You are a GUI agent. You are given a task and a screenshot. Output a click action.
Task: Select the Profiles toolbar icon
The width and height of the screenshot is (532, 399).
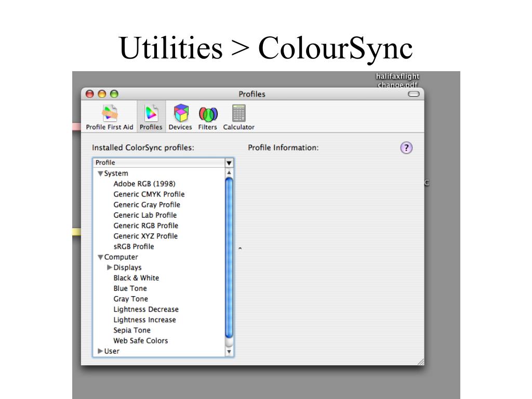click(151, 117)
